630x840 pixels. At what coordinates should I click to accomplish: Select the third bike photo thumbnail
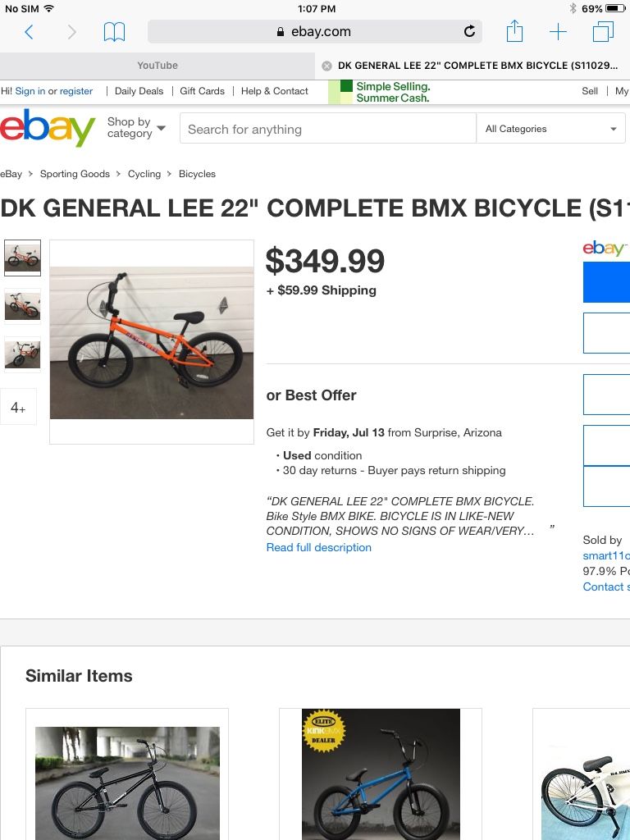[22, 354]
